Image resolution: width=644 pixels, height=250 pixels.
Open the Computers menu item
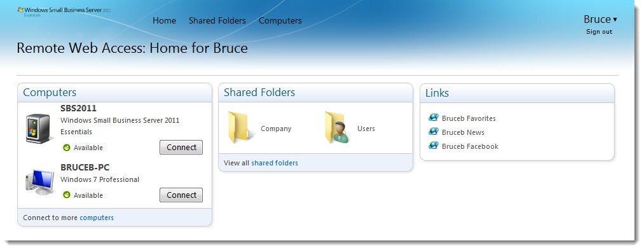[280, 20]
